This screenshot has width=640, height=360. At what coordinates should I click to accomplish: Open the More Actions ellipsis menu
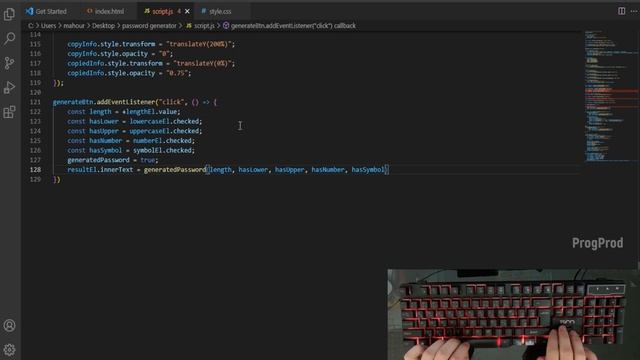[x=634, y=11]
